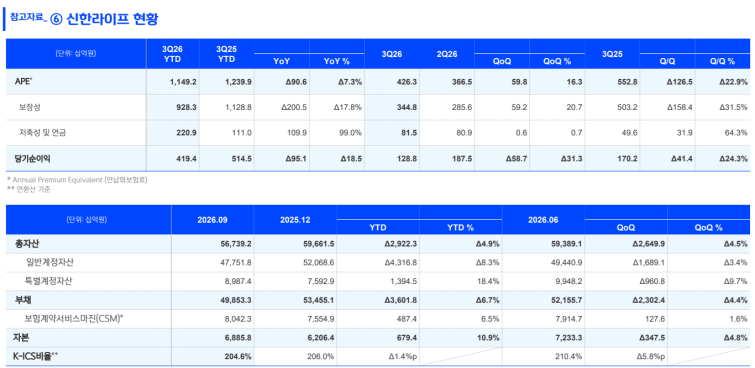The height and width of the screenshot is (368, 755).
Task: Select the '자본' row label
Action: click(22, 338)
